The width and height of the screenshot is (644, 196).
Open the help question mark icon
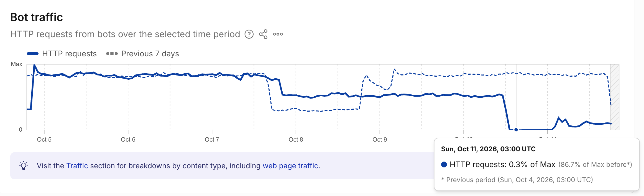(x=249, y=34)
